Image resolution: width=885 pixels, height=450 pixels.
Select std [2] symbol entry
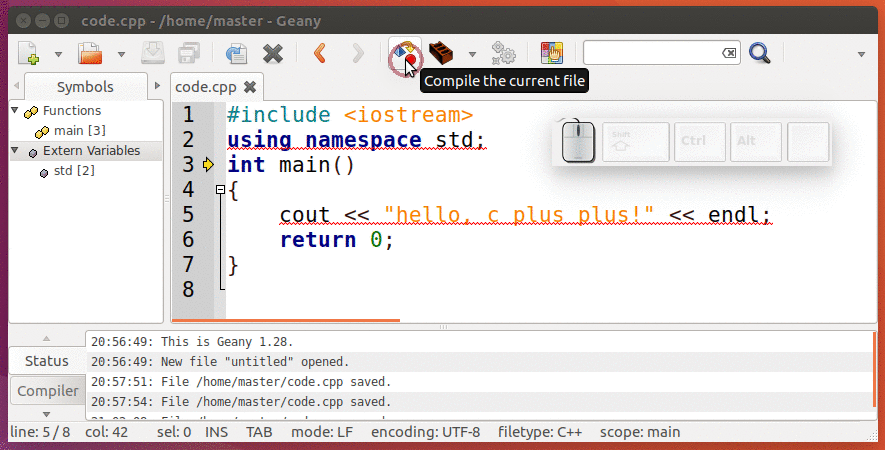coord(74,171)
